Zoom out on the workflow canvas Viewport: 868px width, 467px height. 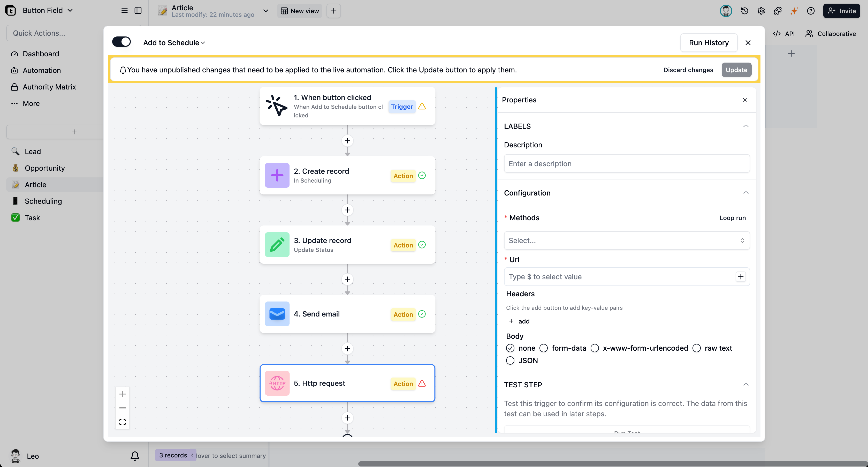122,408
